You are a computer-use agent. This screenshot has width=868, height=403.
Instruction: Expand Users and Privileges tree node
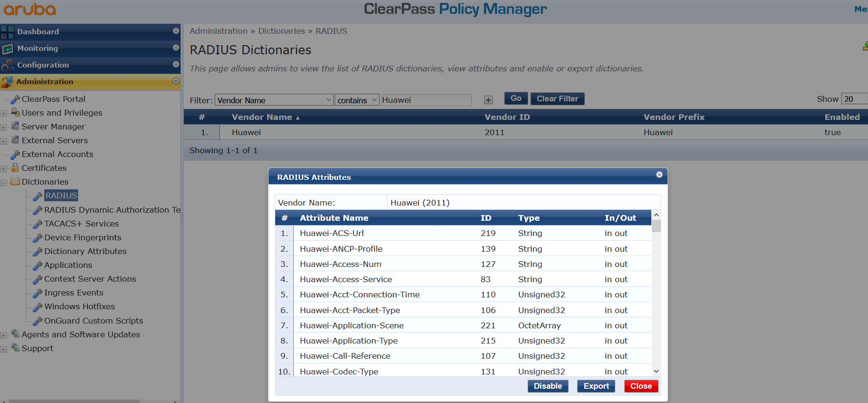[x=4, y=113]
